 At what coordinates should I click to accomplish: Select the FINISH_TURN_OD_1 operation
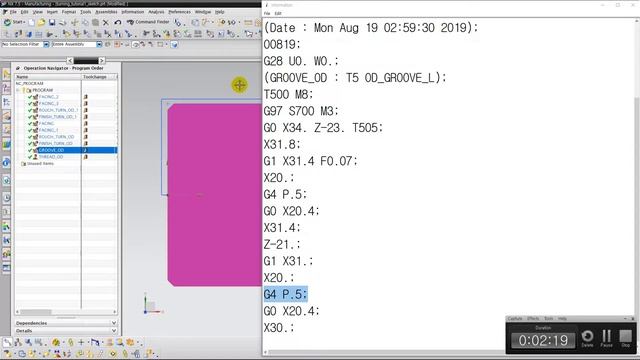pyautogui.click(x=58, y=117)
